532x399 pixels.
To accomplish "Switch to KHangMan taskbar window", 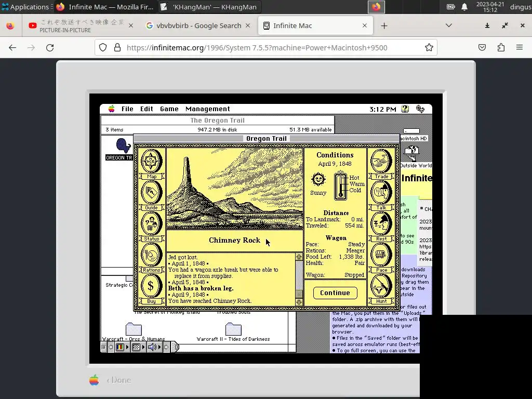I will tap(209, 7).
